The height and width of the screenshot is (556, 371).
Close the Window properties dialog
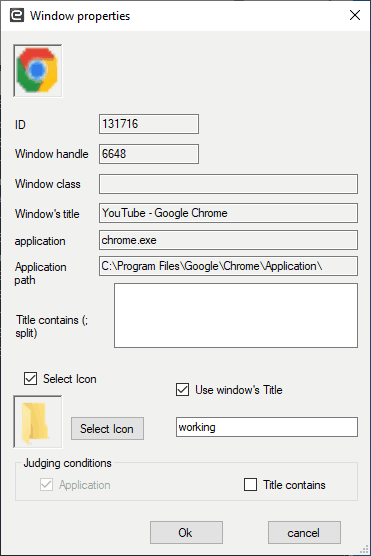pos(355,15)
